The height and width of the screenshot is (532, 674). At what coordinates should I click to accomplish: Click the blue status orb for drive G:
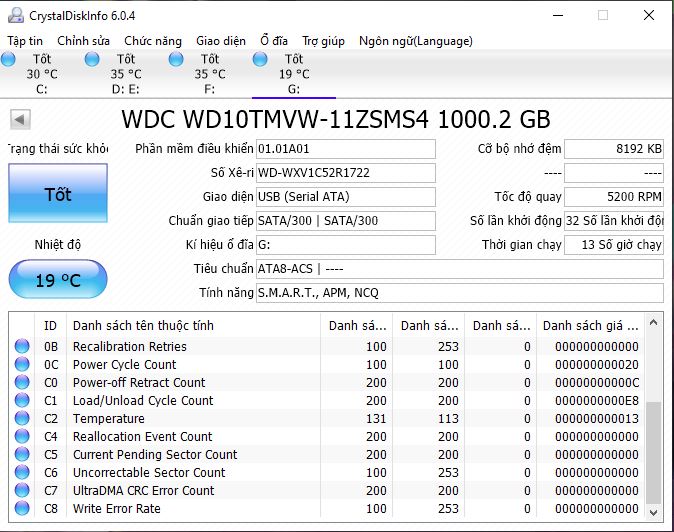(260, 59)
